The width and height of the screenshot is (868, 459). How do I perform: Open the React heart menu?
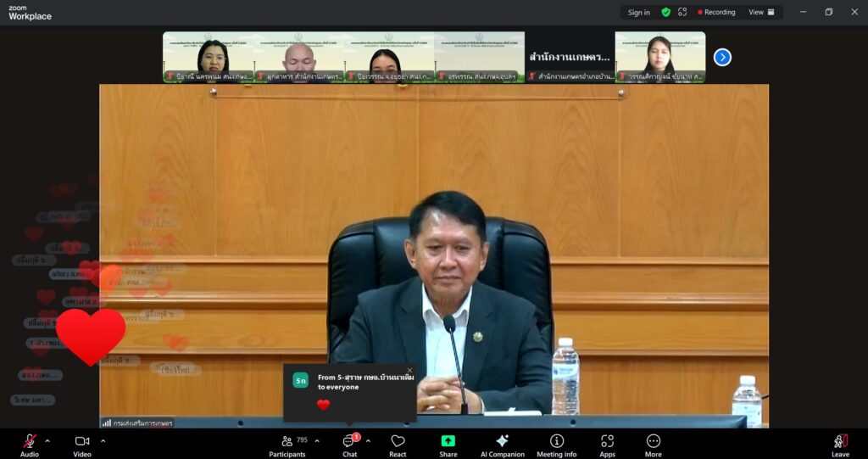point(398,444)
